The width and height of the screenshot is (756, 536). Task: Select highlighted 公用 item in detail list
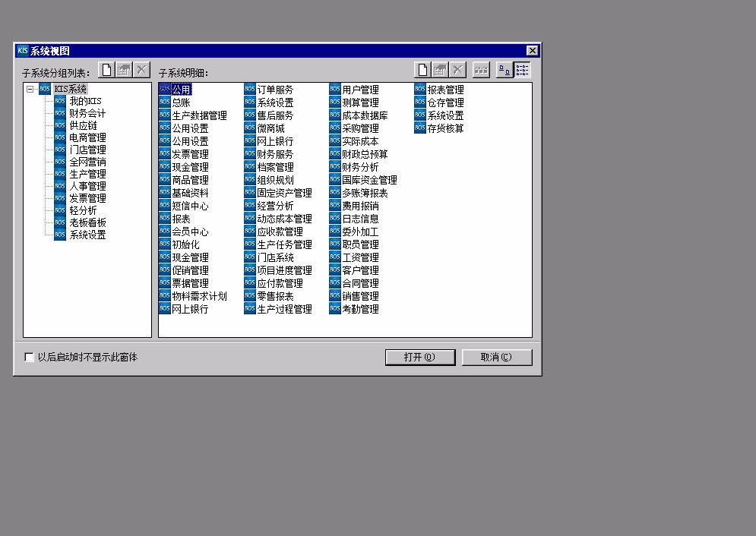pos(182,89)
